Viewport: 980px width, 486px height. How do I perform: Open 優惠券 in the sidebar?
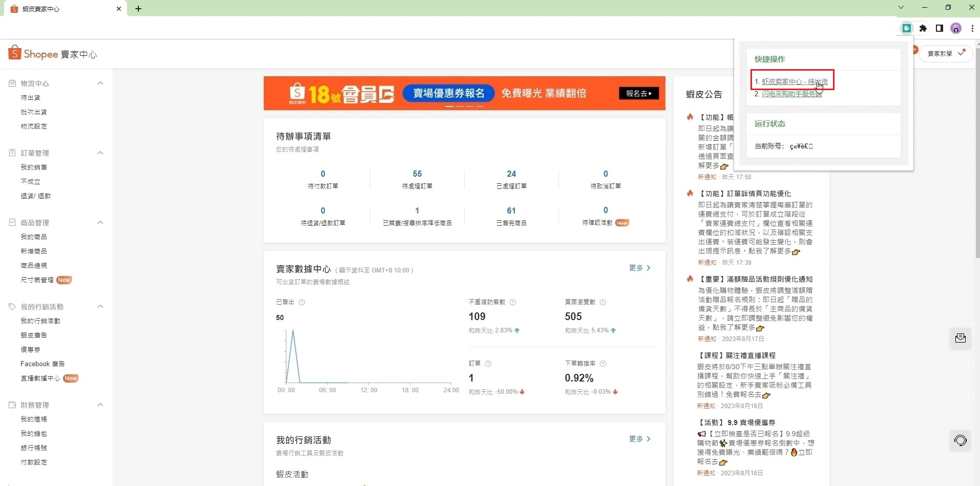point(30,349)
